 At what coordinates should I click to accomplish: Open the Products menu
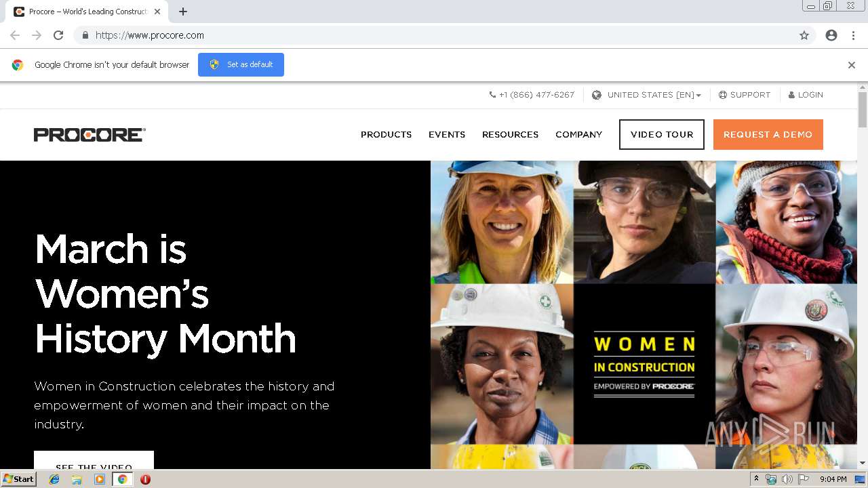386,135
